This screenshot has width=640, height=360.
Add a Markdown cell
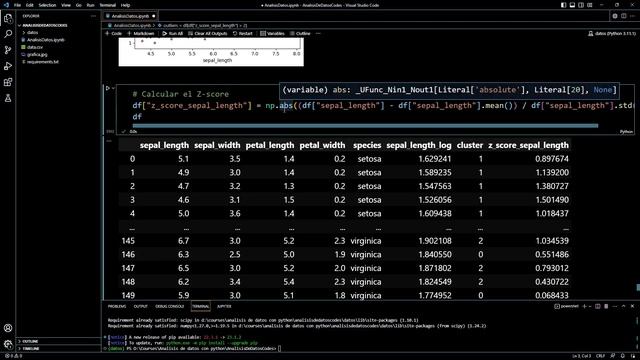tap(141, 33)
